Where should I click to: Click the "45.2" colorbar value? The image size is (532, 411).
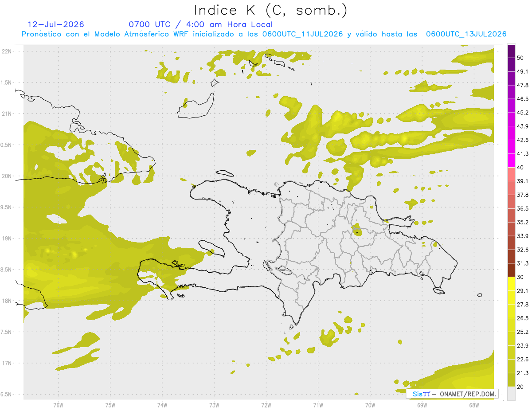coord(523,113)
